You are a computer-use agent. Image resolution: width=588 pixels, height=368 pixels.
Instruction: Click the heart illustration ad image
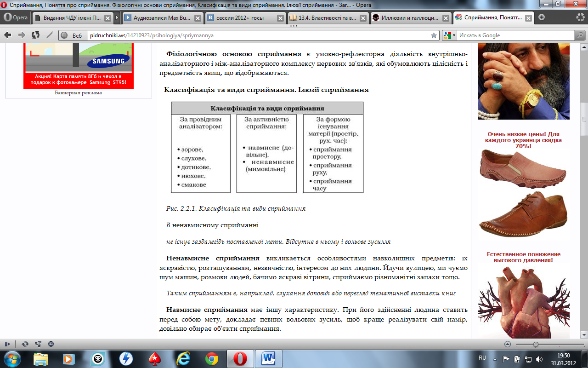click(x=524, y=302)
